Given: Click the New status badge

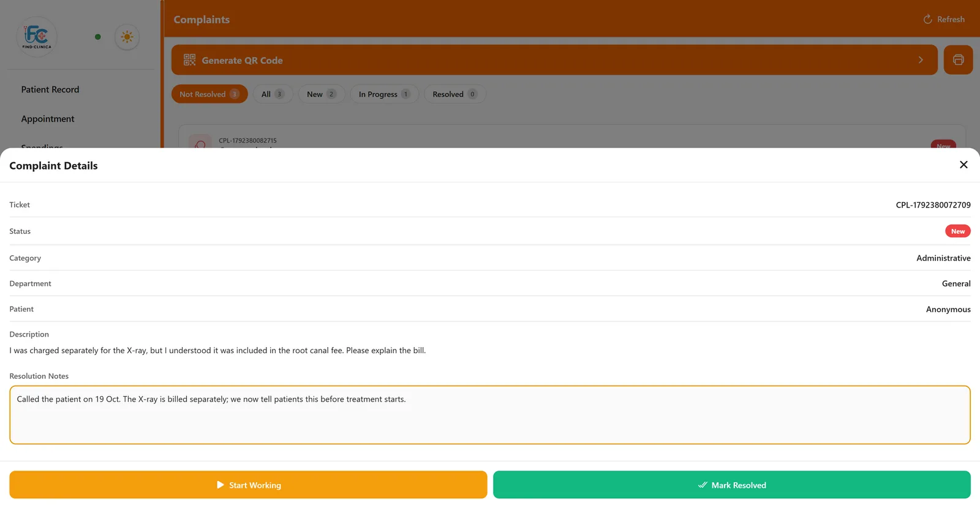Looking at the screenshot, I should (958, 231).
